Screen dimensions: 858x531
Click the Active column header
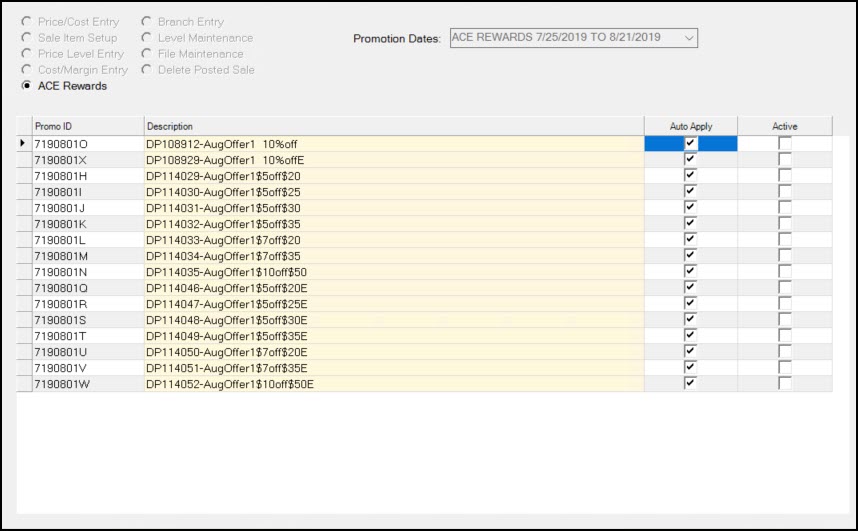[x=785, y=126]
